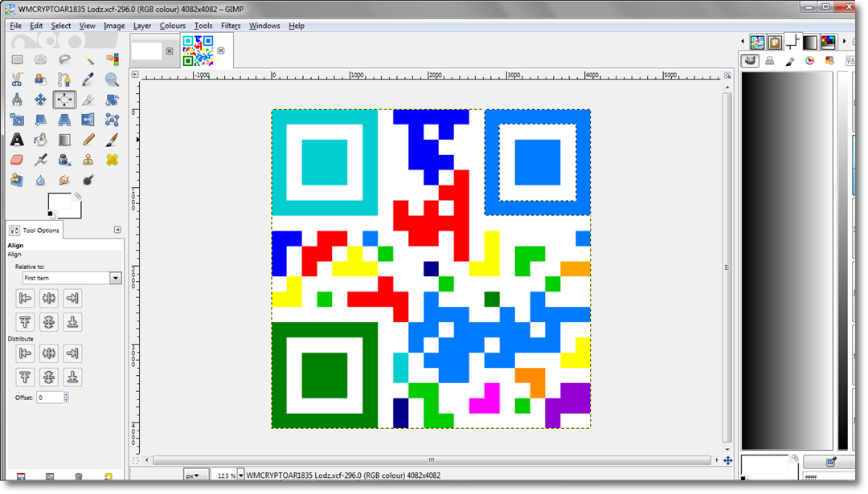
Task: Open the Layer menu
Action: (x=141, y=26)
